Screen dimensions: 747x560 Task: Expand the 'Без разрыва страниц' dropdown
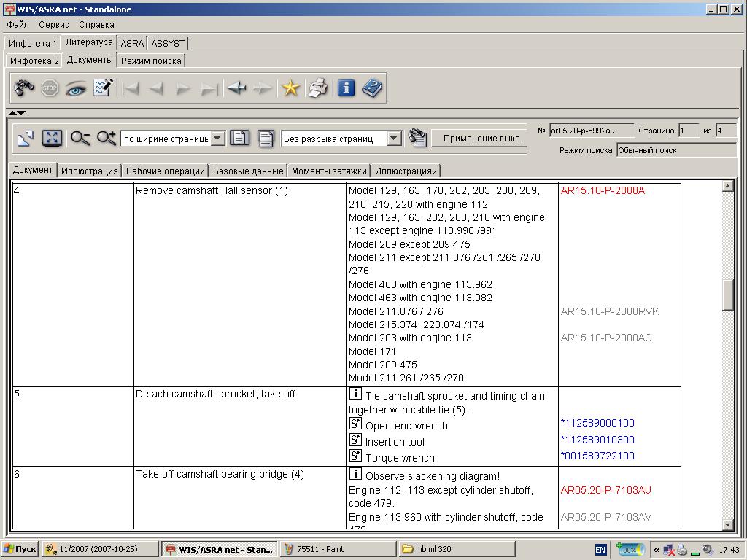394,139
